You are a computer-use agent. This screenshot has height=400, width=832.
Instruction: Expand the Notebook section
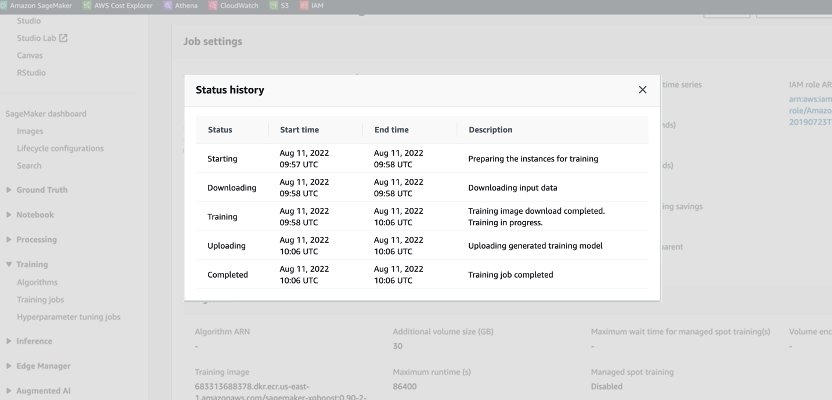coord(8,214)
